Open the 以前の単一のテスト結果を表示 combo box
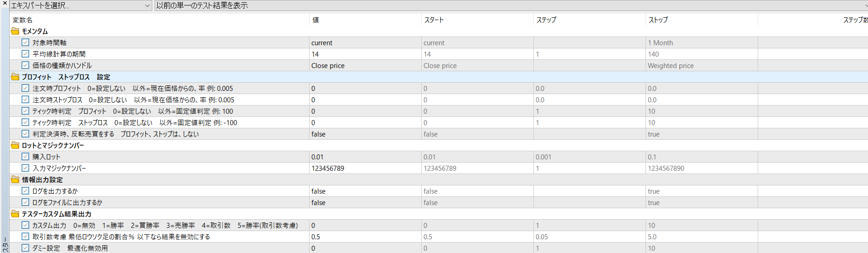 coord(511,5)
